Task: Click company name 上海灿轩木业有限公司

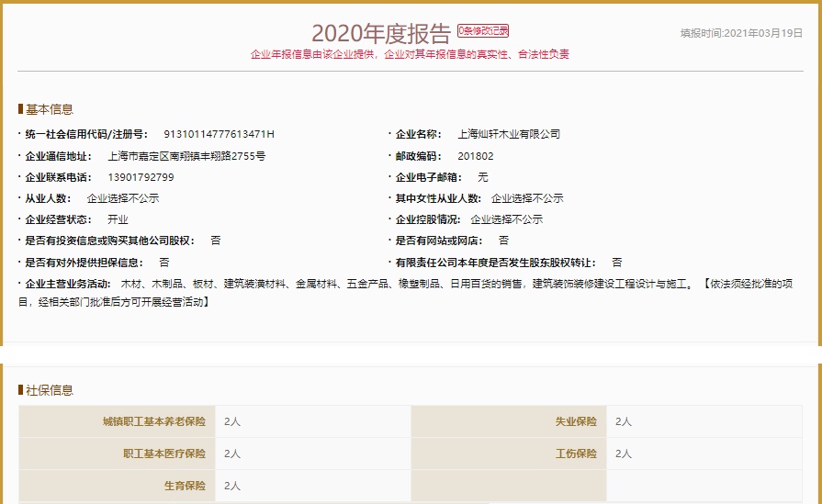Action: coord(508,134)
